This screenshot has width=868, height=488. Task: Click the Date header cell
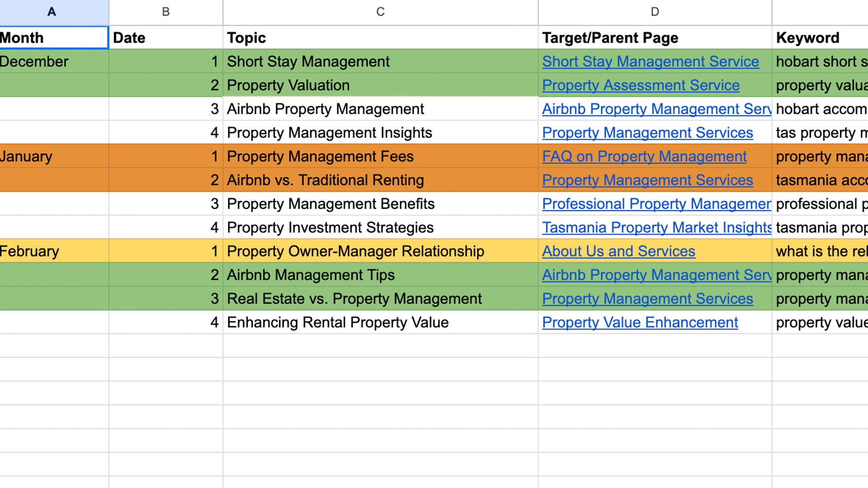point(166,38)
